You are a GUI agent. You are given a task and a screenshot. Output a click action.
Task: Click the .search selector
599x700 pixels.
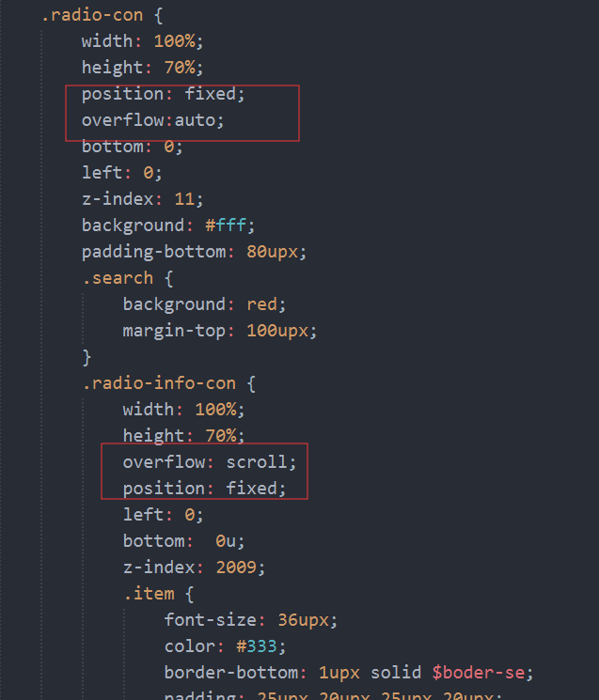coord(118,278)
